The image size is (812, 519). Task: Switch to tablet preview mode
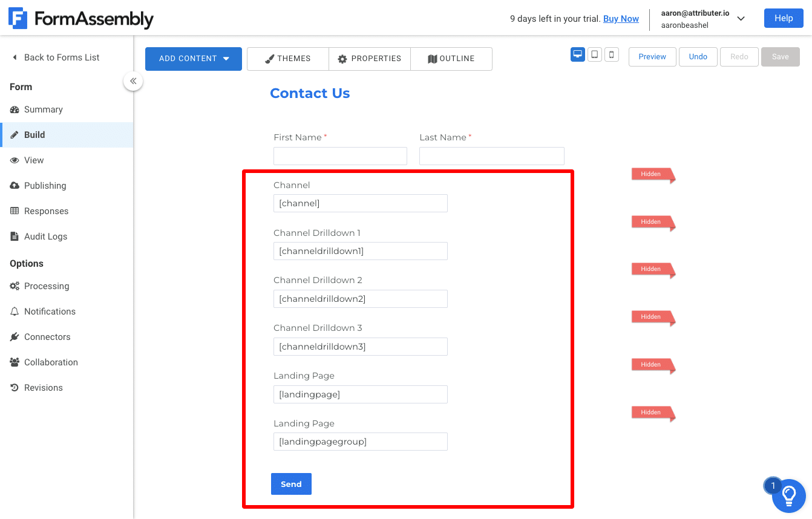pos(594,54)
